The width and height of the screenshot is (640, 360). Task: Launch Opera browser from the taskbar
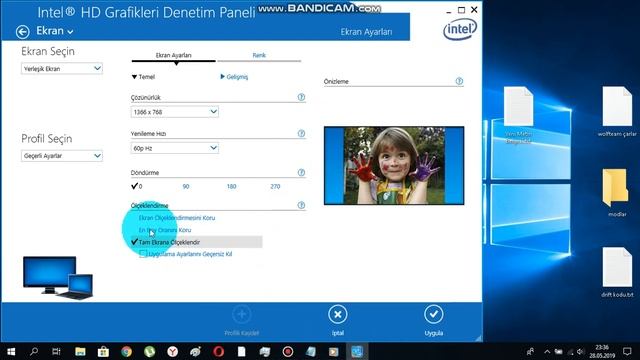[218, 351]
